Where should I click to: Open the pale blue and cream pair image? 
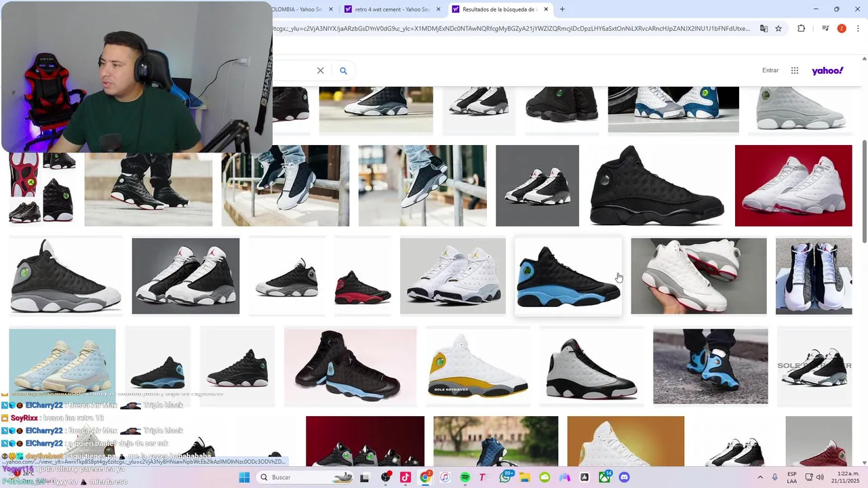62,361
